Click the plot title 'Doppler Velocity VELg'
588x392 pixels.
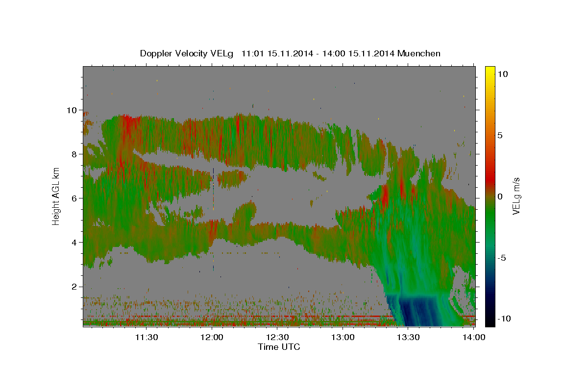tap(187, 53)
